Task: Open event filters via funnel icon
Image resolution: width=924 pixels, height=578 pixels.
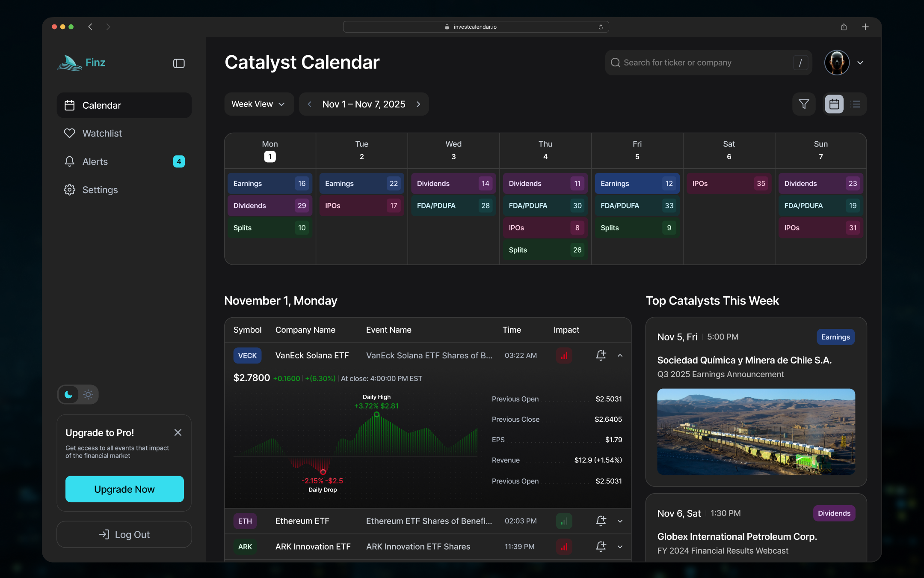Action: [x=804, y=104]
